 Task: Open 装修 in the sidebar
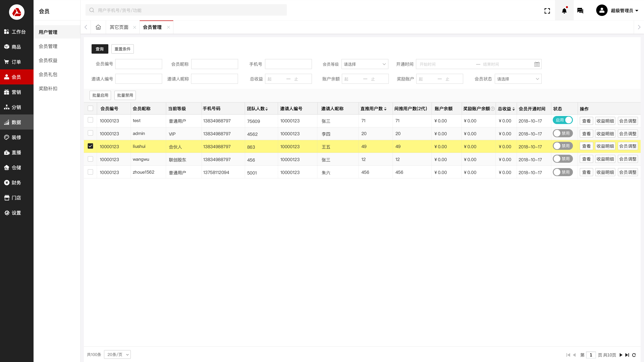pyautogui.click(x=17, y=137)
